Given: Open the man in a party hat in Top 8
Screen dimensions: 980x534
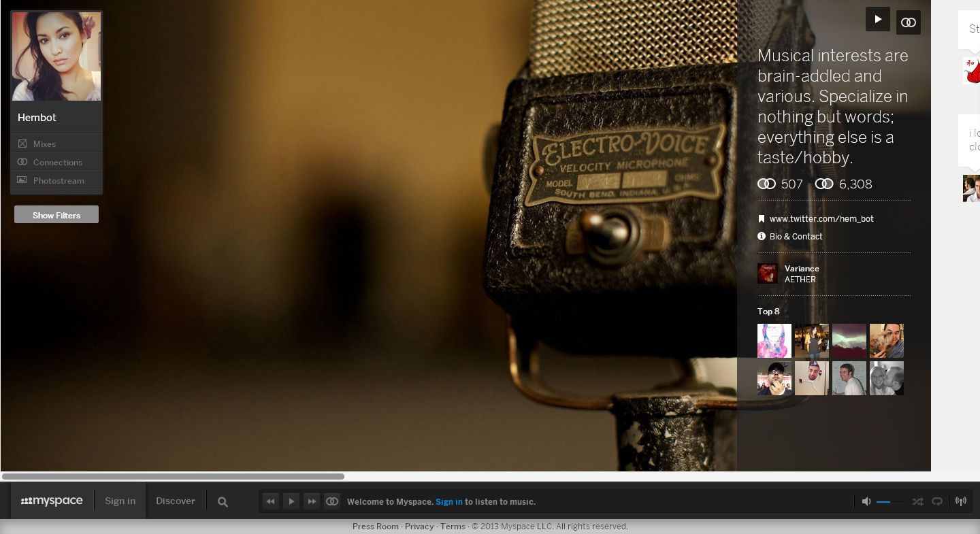Looking at the screenshot, I should tap(812, 378).
